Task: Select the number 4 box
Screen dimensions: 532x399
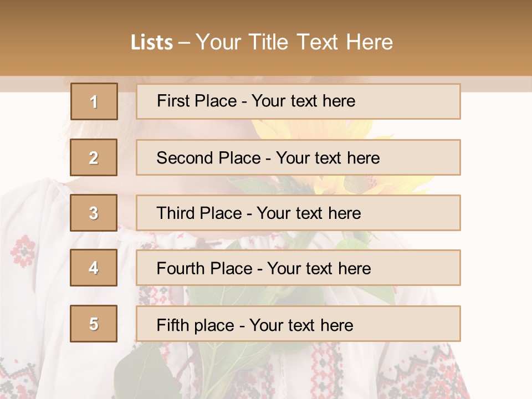Action: click(x=94, y=268)
